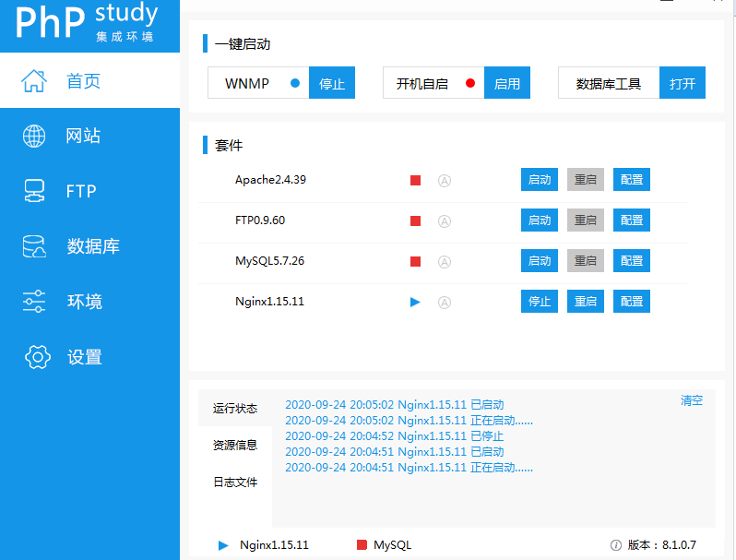Viewport: 736px width, 560px height.
Task: Clear the log with 清空 link
Action: (692, 400)
